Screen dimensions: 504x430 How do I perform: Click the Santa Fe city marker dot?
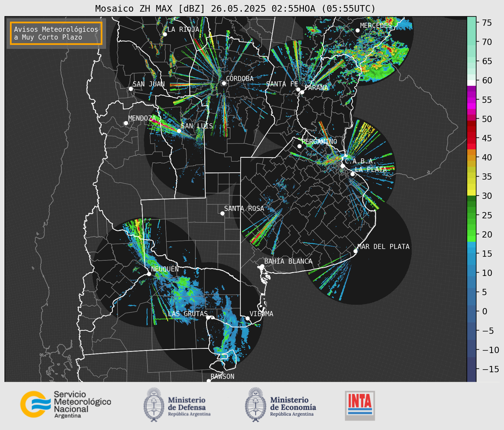click(x=298, y=89)
